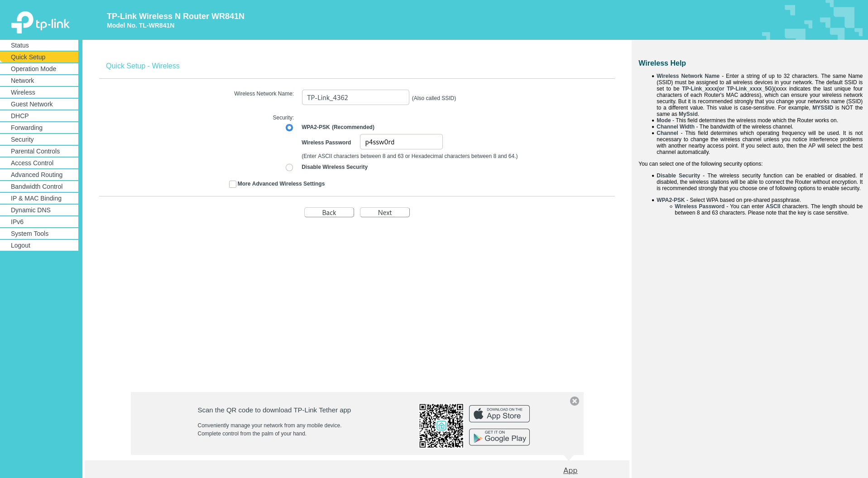The height and width of the screenshot is (478, 868).
Task: Click Next to continue setup
Action: click(x=385, y=212)
